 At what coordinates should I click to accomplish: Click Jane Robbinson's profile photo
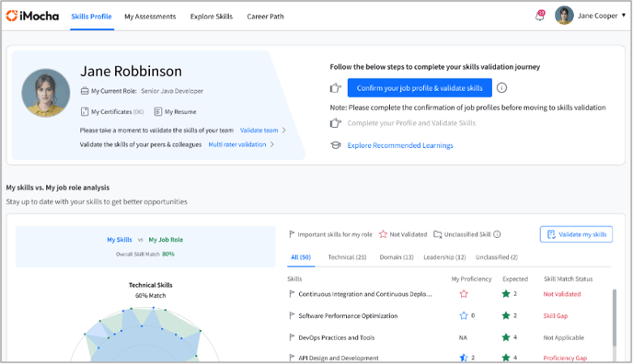46,93
